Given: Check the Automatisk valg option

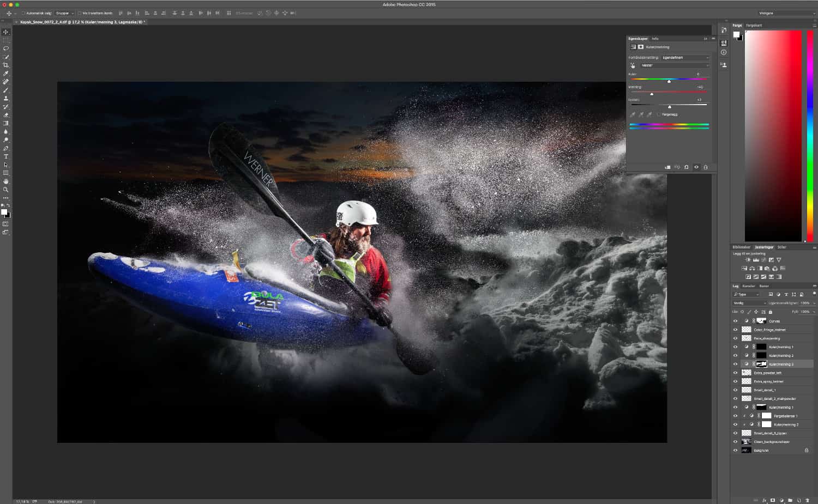Looking at the screenshot, I should [x=23, y=13].
